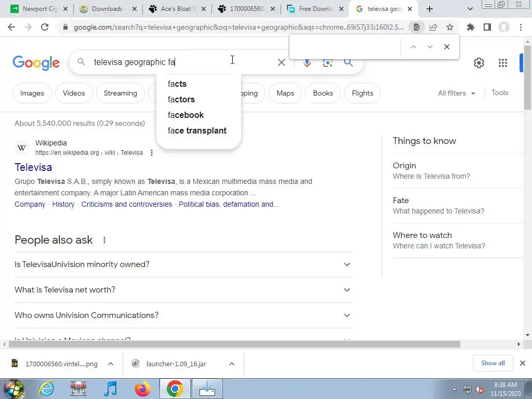Jump to next find-in-page match
This screenshot has height=399, width=532.
point(430,47)
